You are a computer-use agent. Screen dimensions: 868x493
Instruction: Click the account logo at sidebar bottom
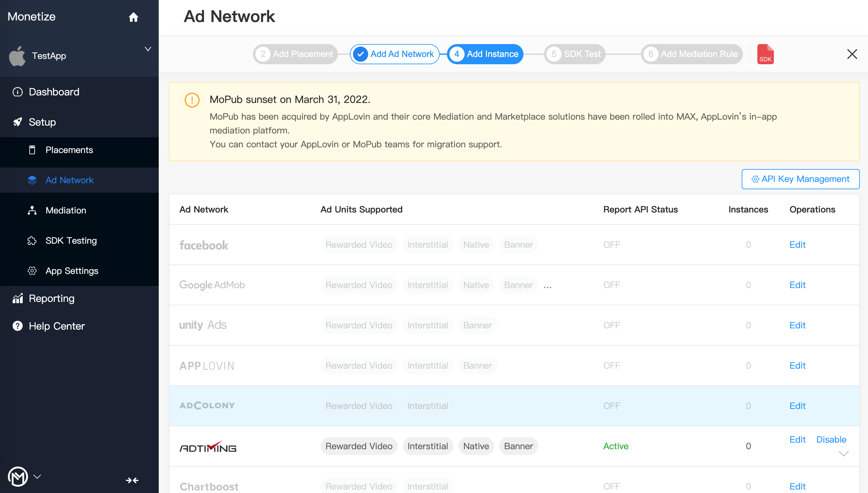click(x=18, y=476)
